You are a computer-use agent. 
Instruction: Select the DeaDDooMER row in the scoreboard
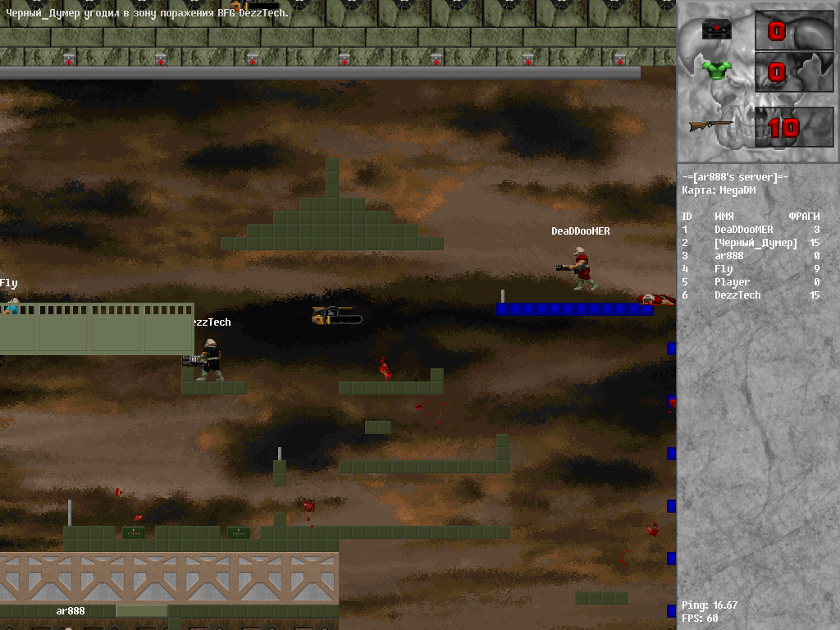[x=751, y=230]
